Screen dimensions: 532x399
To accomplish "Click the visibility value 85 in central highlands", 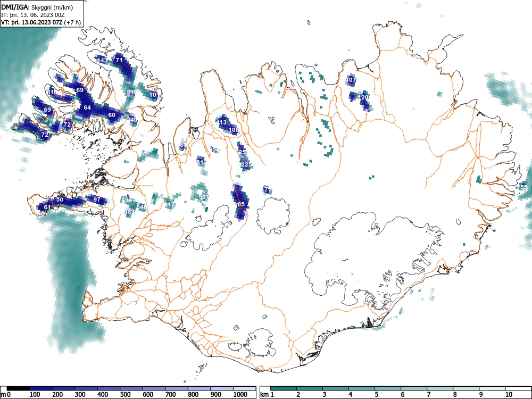I will point(241,204).
